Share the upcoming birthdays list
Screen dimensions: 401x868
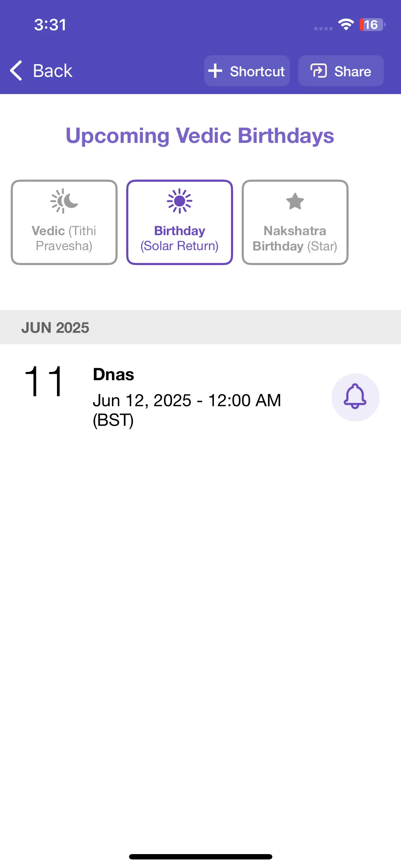(341, 71)
